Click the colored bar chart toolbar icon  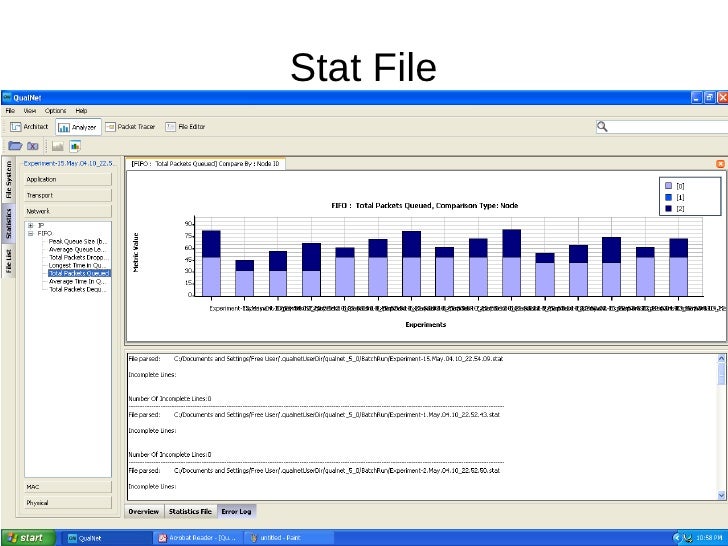tap(75, 146)
